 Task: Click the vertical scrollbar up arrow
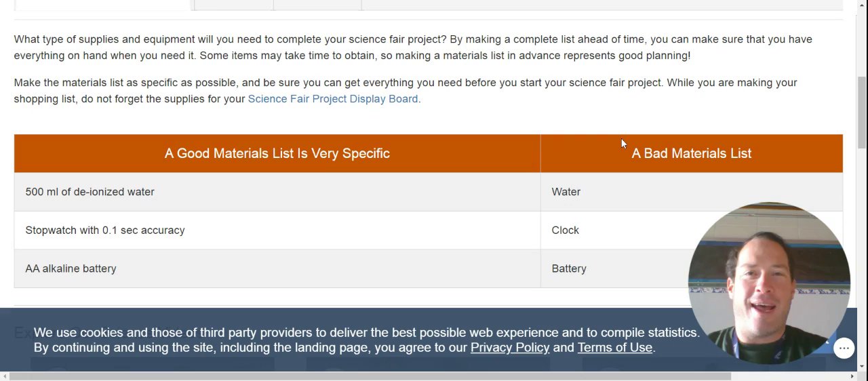(862, 5)
